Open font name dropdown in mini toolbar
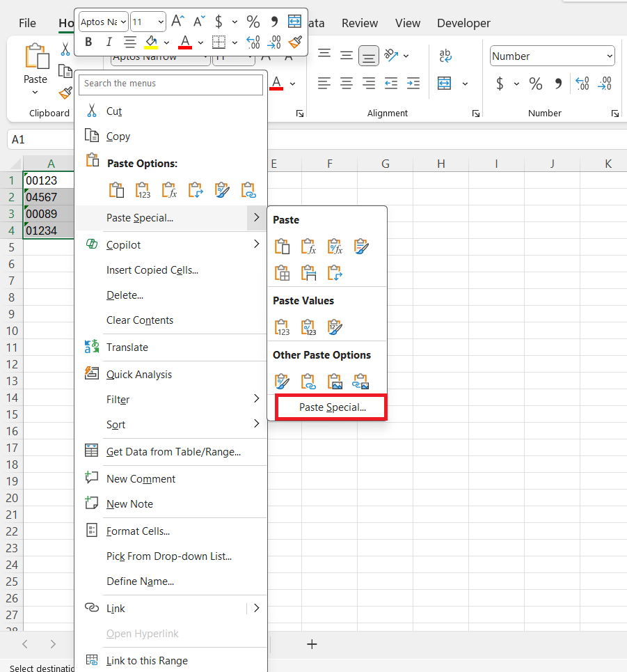The image size is (627, 672). [x=123, y=22]
